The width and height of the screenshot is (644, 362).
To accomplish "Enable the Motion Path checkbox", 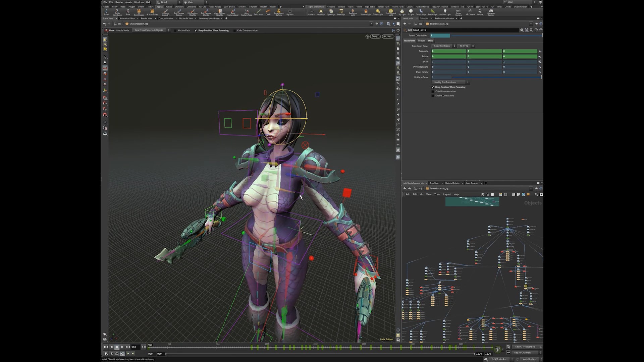I will pyautogui.click(x=175, y=31).
